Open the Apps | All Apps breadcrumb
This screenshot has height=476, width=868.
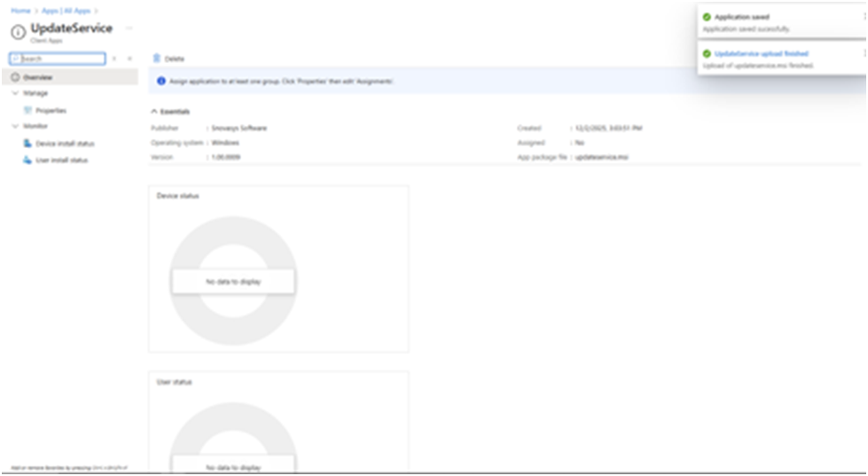tap(66, 11)
